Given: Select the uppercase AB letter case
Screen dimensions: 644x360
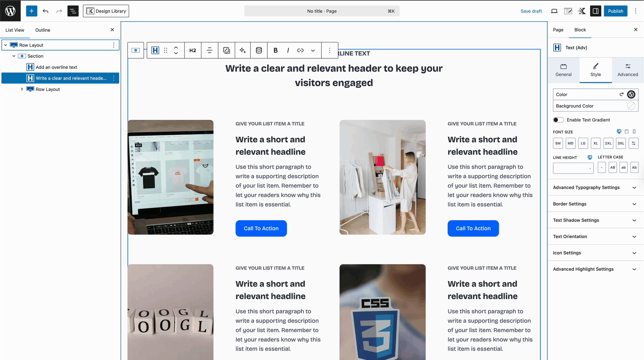Looking at the screenshot, I should click(x=612, y=167).
